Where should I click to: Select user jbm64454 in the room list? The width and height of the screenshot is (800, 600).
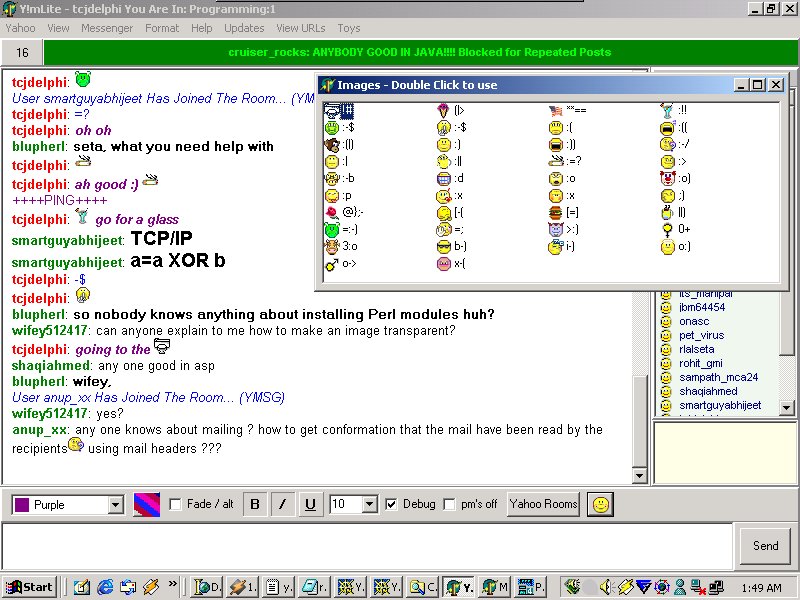click(x=702, y=307)
